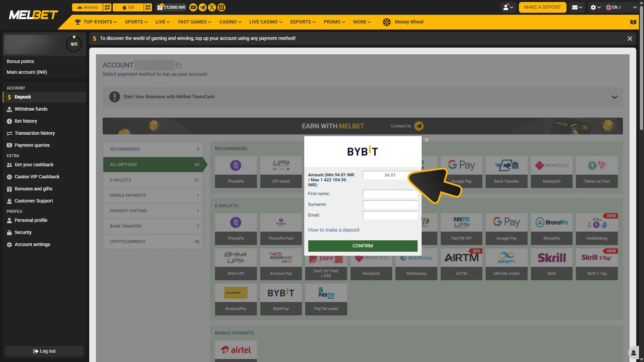Screen dimensions: 644x362
Task: Click the book icon at right of menu bar
Action: (633, 22)
